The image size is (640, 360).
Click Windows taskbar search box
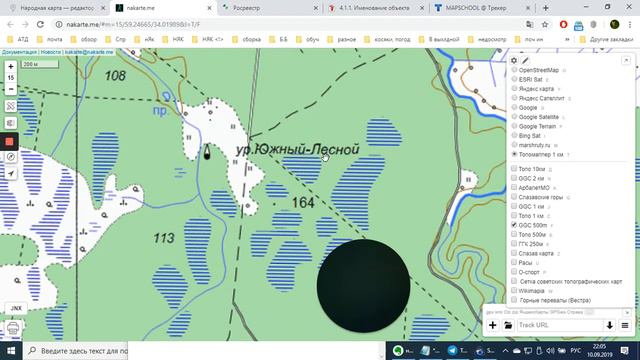tap(76, 351)
